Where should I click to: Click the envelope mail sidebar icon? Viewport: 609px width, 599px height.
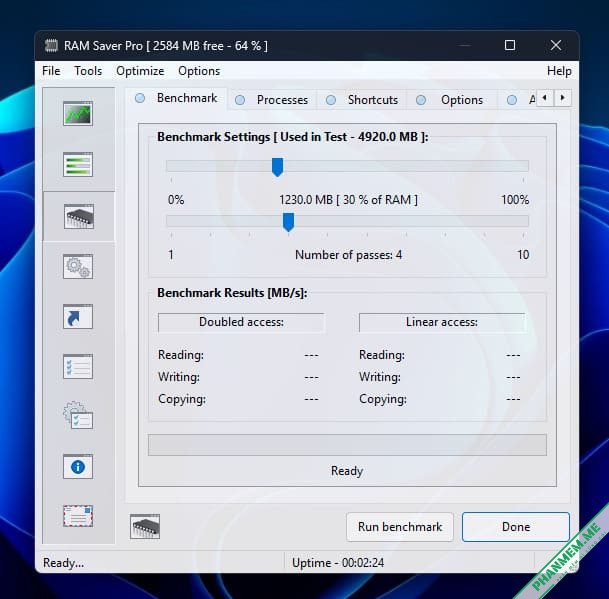[78, 516]
